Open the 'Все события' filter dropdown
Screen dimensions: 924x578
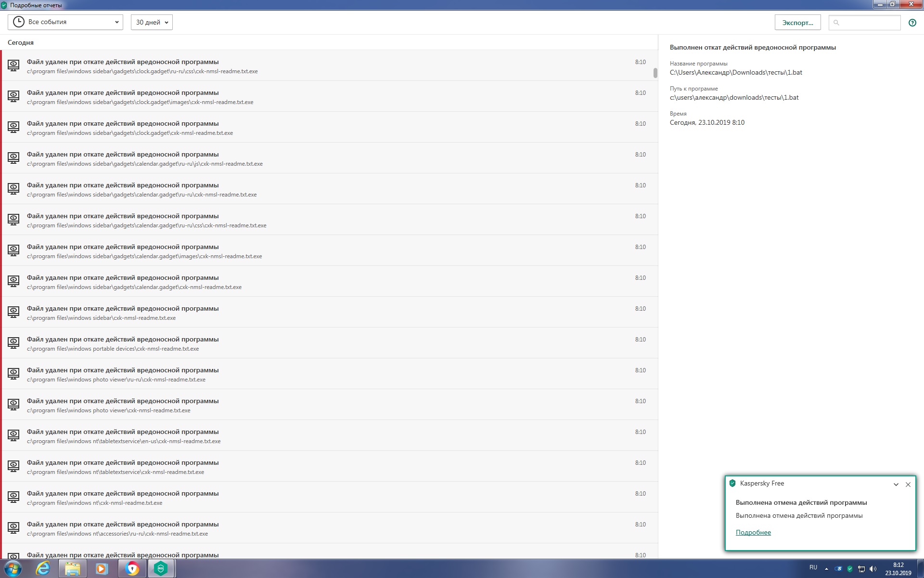tap(65, 22)
